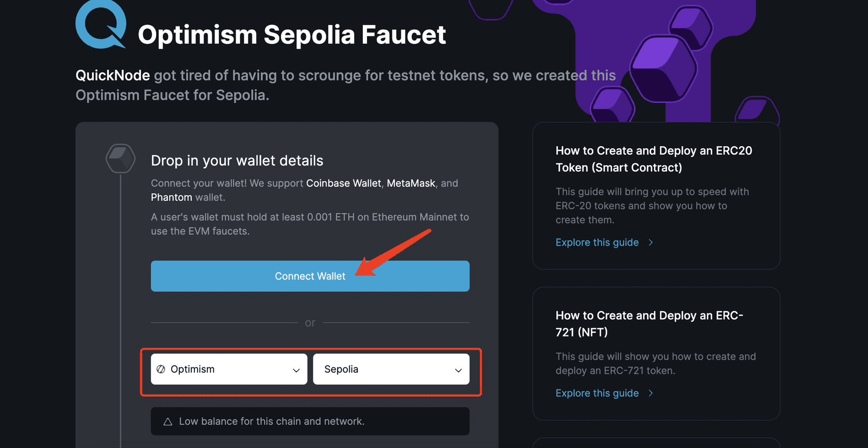Click the Phantom wallet text link
Screen dimensions: 868x448
[172, 197]
